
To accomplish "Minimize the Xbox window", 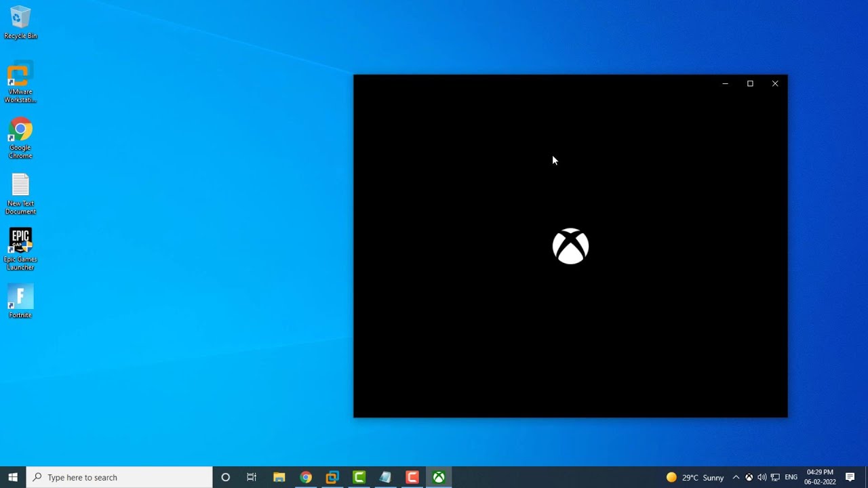I will coord(725,83).
